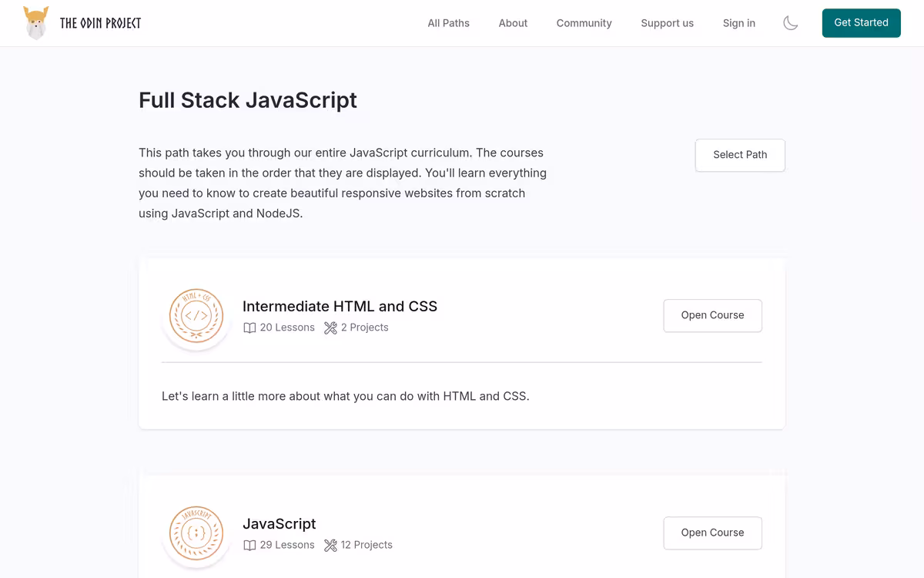The width and height of the screenshot is (924, 578).
Task: Click the Odin Project bearded logo icon
Action: coord(36,23)
